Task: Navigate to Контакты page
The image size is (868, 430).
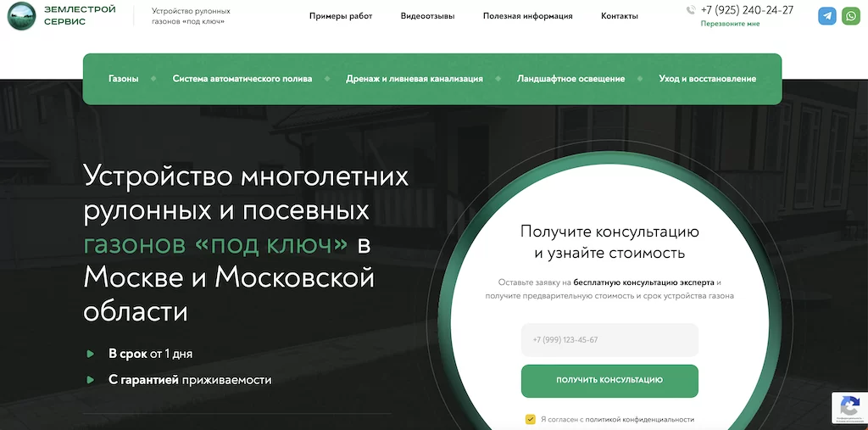Action: [x=619, y=16]
